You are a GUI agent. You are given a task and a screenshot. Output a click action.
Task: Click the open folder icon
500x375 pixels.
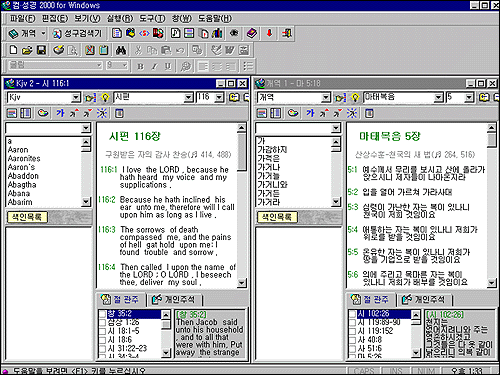[27, 50]
